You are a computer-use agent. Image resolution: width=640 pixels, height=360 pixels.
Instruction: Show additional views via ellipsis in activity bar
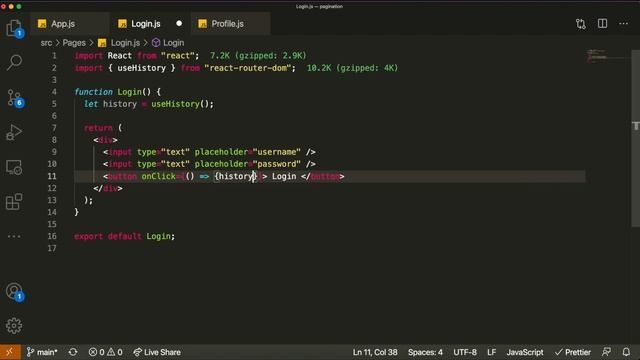(14, 236)
